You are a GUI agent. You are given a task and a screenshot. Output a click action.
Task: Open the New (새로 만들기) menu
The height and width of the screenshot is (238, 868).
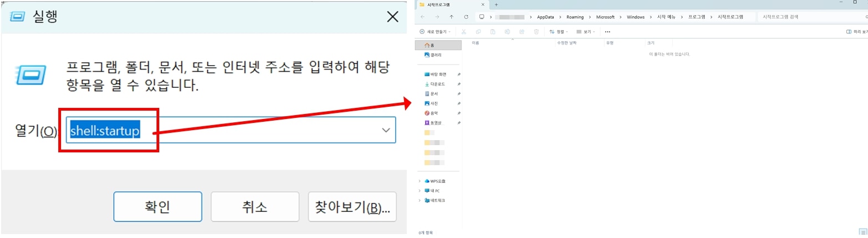(x=436, y=32)
